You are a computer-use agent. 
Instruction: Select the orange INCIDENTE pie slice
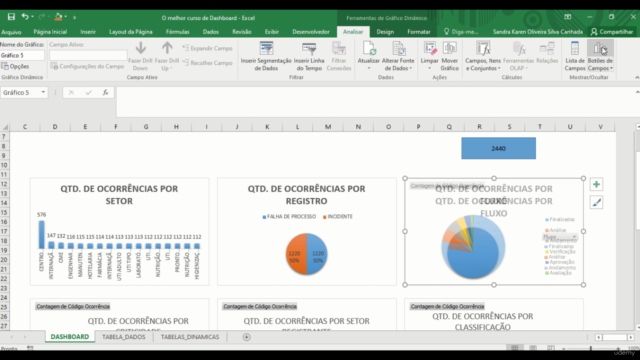pyautogui.click(x=296, y=254)
